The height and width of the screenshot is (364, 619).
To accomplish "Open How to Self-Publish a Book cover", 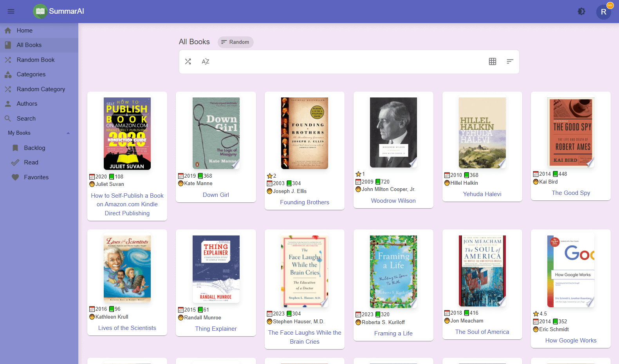I will pos(127,133).
